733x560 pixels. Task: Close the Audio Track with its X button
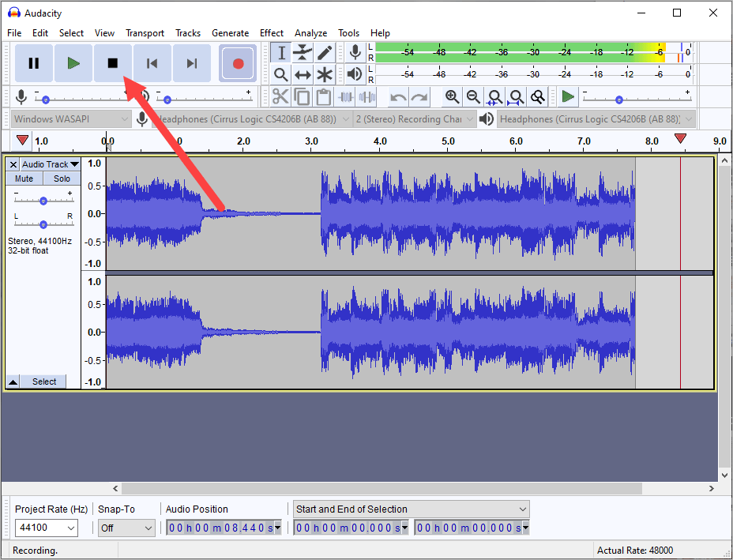(x=13, y=164)
